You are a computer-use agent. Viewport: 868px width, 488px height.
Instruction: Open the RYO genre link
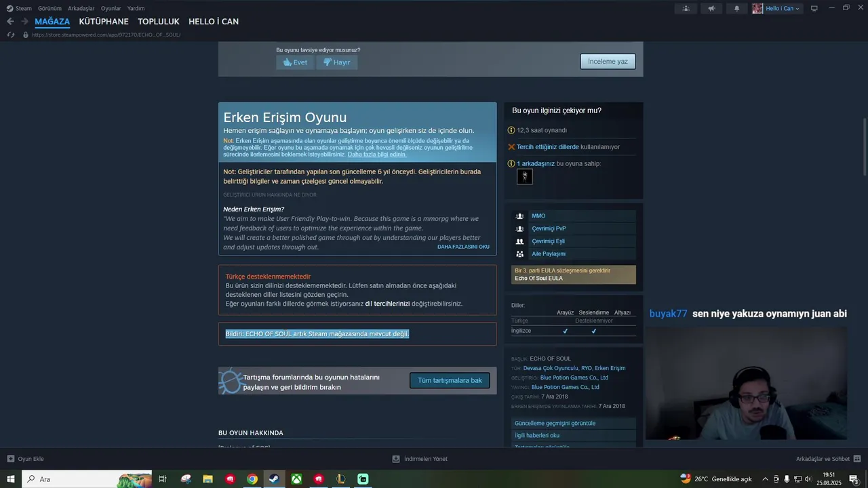[587, 368]
